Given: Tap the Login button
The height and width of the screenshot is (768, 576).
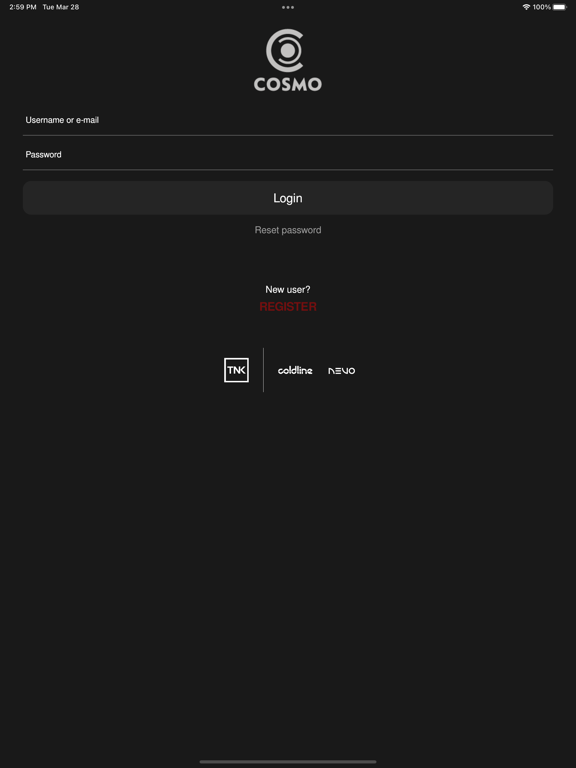Looking at the screenshot, I should pyautogui.click(x=288, y=198).
